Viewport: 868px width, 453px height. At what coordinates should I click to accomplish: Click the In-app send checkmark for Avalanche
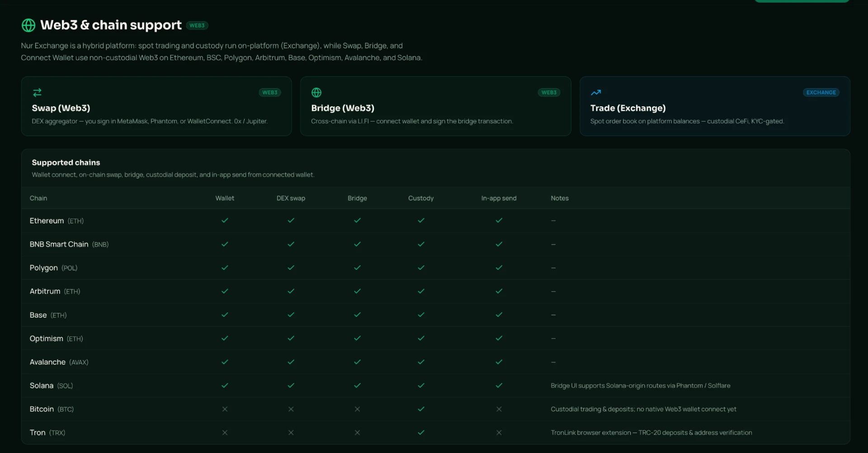(499, 362)
